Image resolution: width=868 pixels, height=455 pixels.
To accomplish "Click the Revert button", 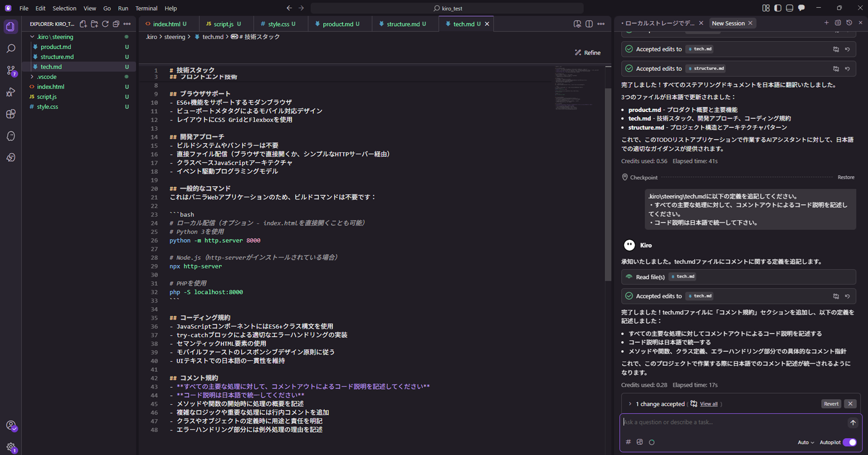I will tap(831, 403).
